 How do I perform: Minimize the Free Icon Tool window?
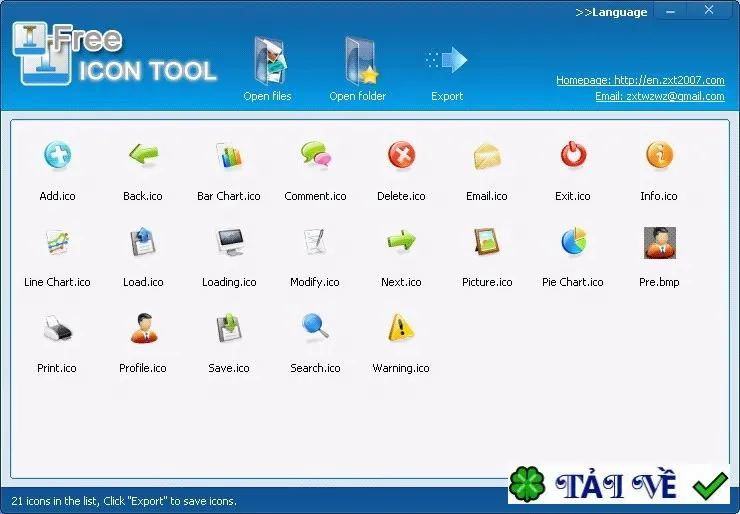[670, 11]
